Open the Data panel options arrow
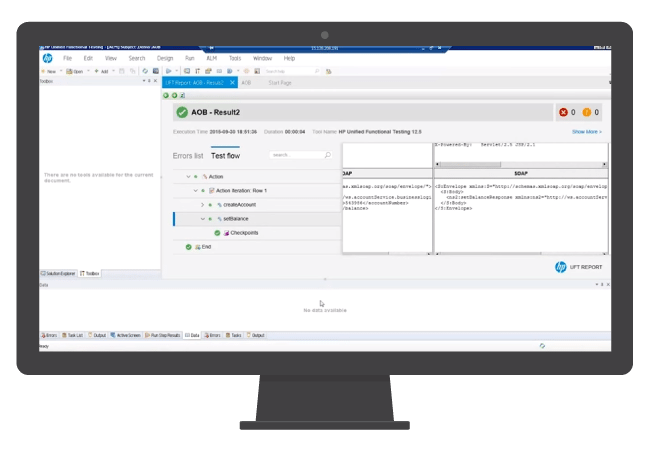The height and width of the screenshot is (450, 650). [x=597, y=285]
